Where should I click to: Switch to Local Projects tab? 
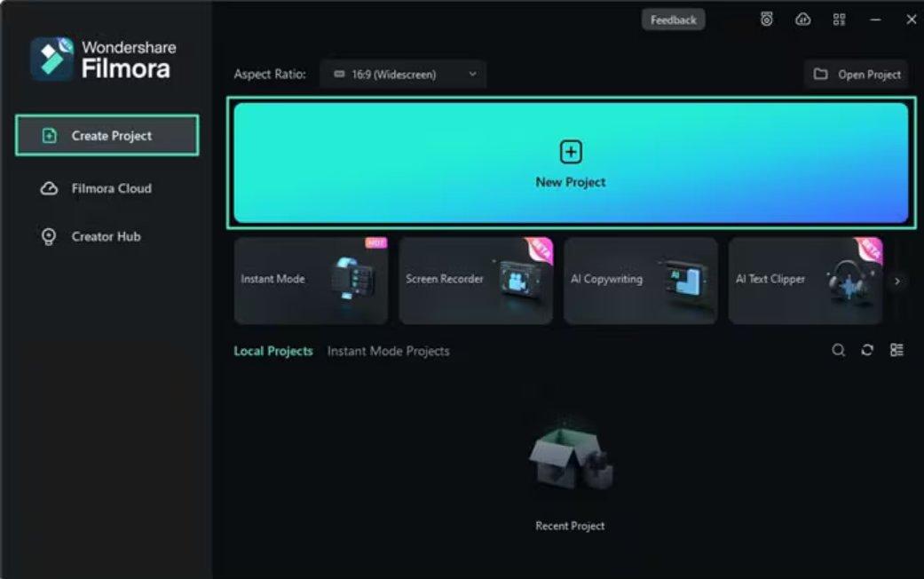coord(273,351)
